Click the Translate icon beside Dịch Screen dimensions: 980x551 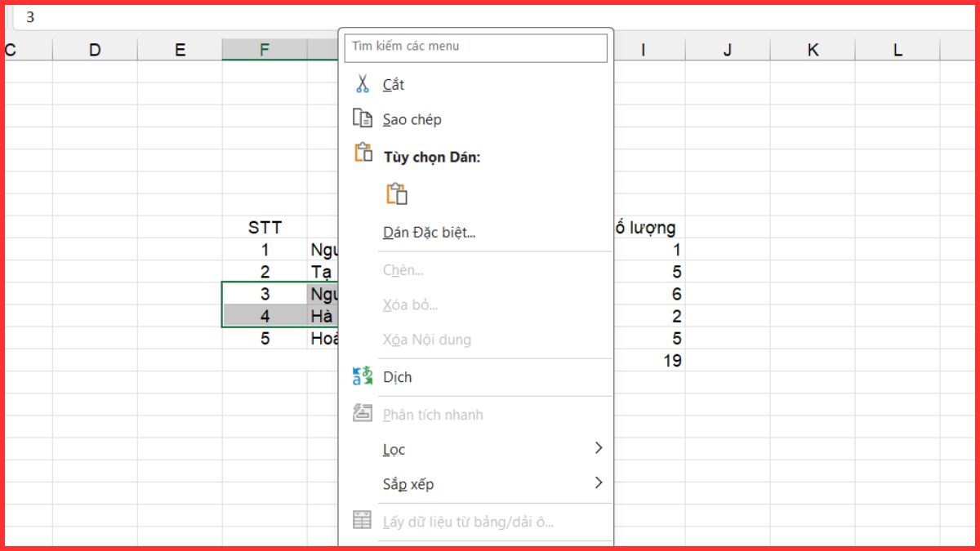coord(362,377)
